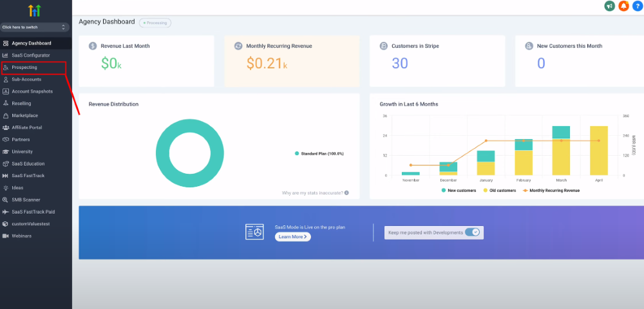
Task: Click 'Why are my stats inaccurate?' link
Action: pyautogui.click(x=312, y=193)
